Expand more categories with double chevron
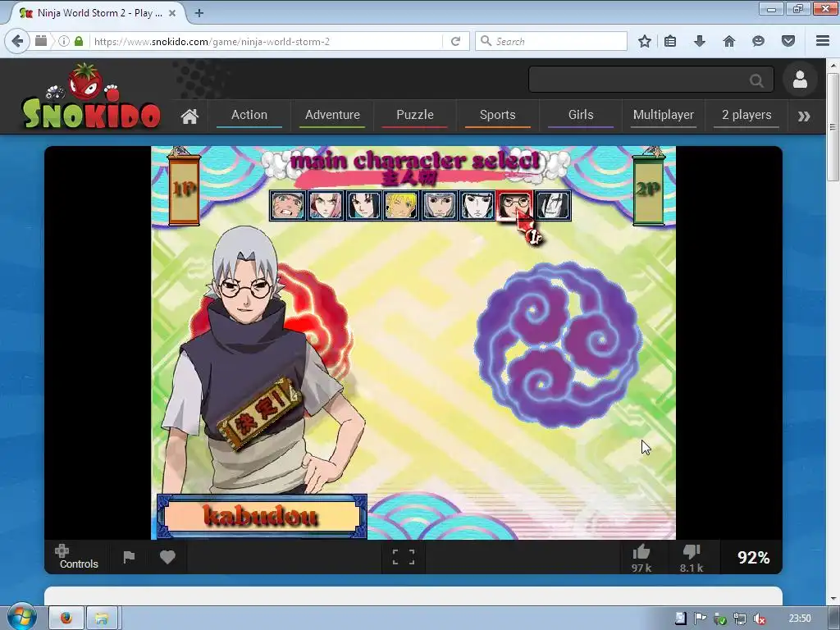 pyautogui.click(x=804, y=116)
